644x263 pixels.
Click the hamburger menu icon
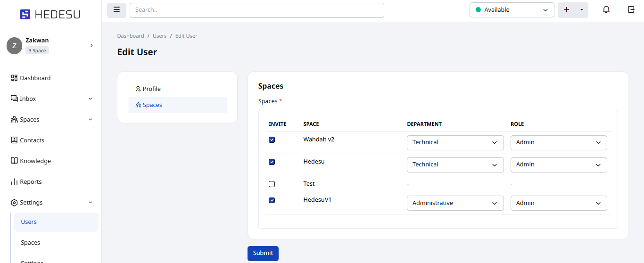pos(116,10)
